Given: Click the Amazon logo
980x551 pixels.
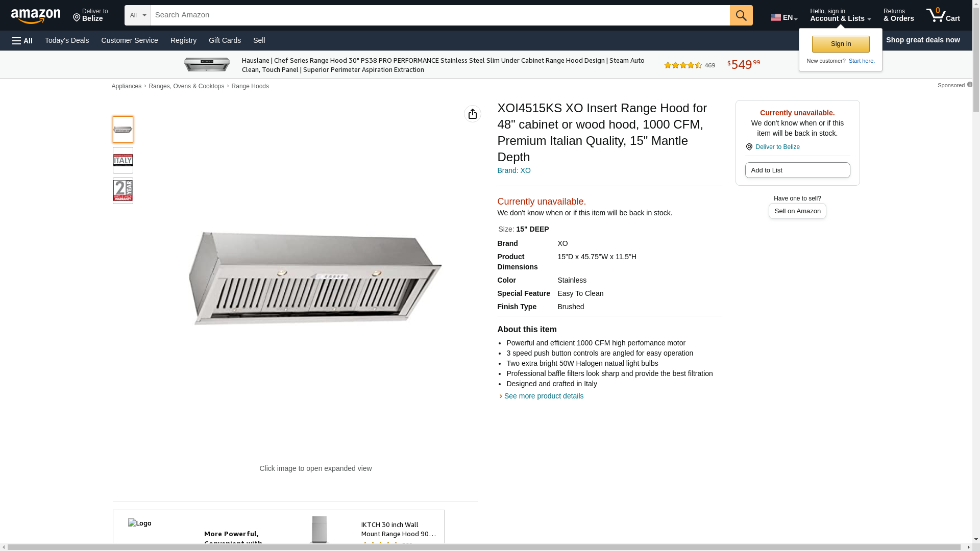Looking at the screenshot, I should pyautogui.click(x=36, y=16).
